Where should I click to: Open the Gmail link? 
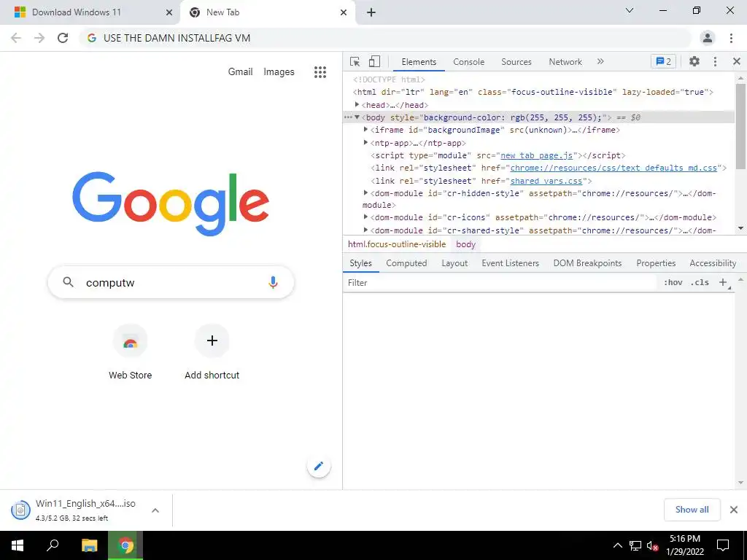240,72
